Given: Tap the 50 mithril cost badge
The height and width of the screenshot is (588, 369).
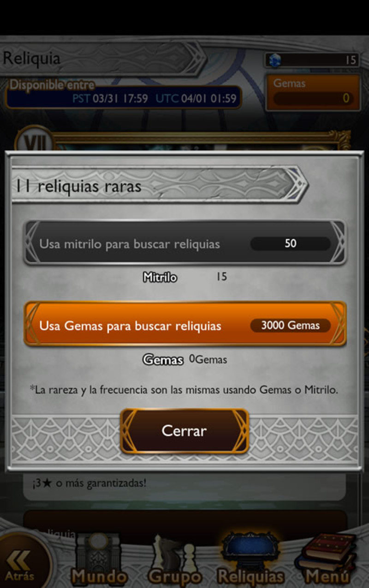Looking at the screenshot, I should [291, 244].
